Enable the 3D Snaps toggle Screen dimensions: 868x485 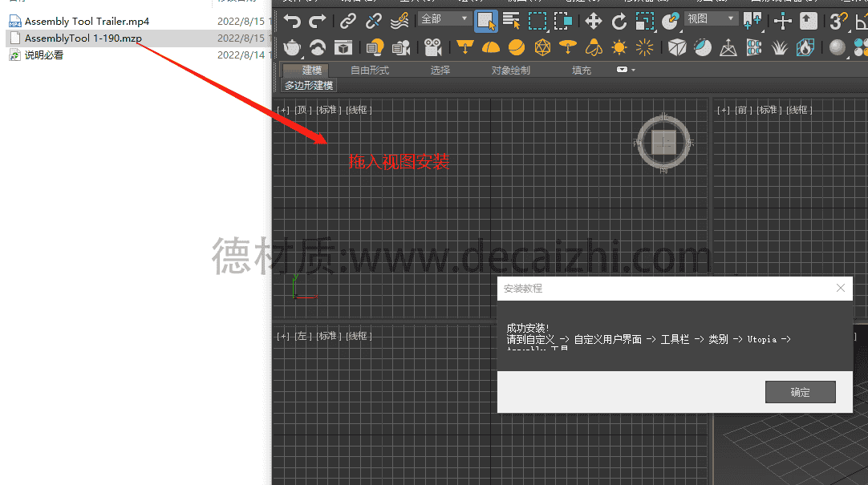point(838,21)
